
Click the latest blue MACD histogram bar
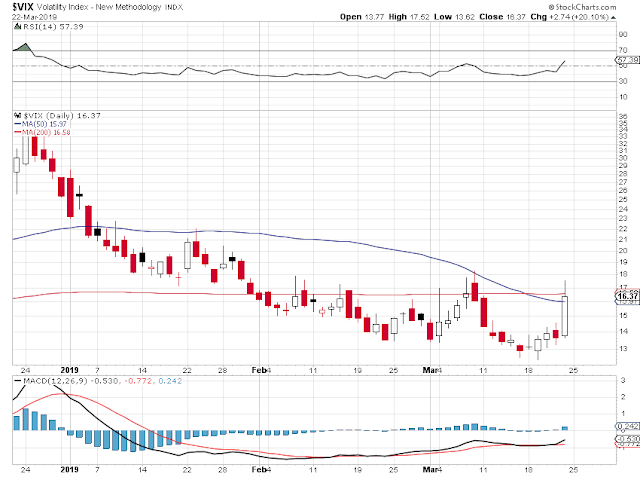[x=565, y=428]
